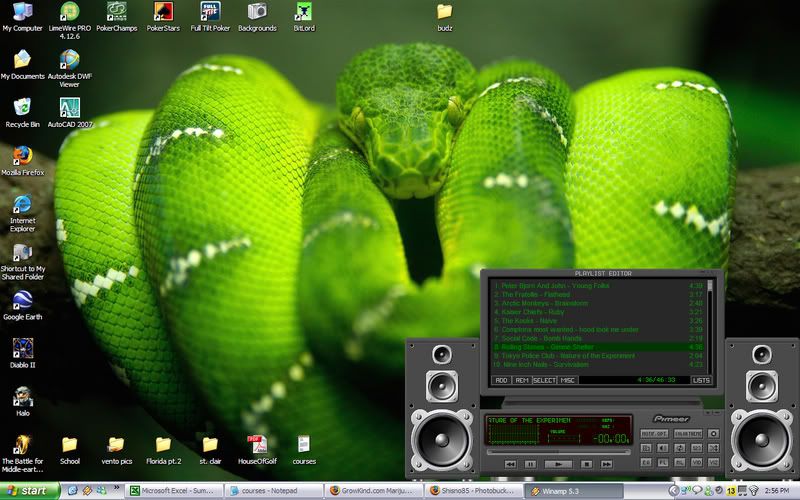800x500 pixels.
Task: Open the School folder on desktop
Action: pos(69,450)
